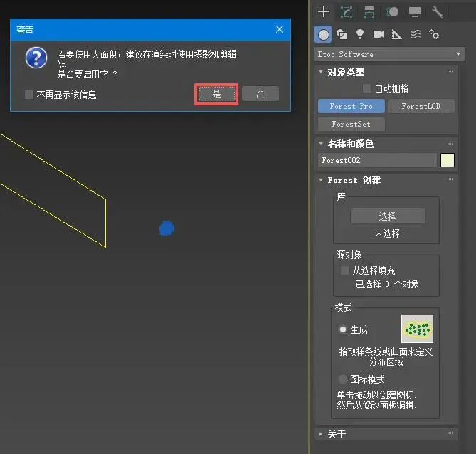Open the object color swatch

click(x=447, y=160)
